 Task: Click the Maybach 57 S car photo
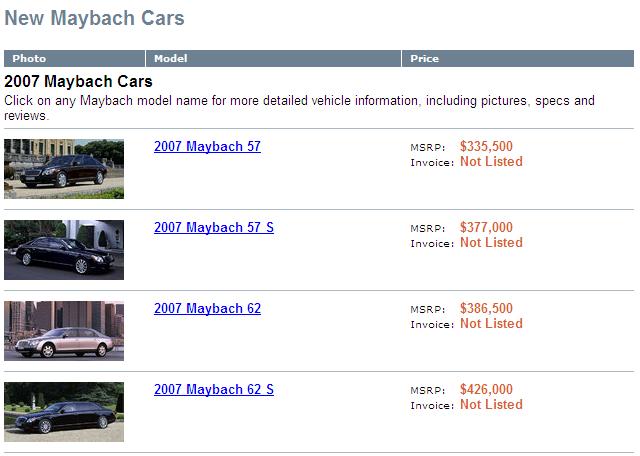coord(64,250)
